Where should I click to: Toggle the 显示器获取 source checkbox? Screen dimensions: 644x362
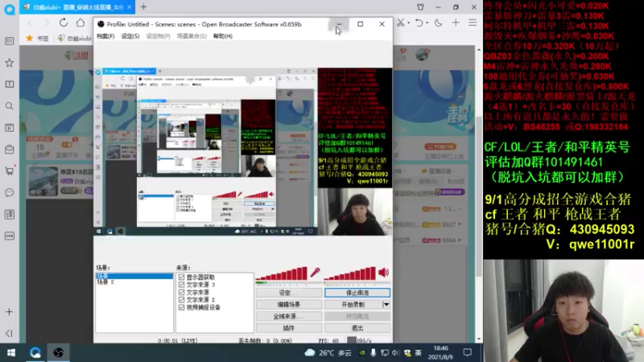tap(182, 277)
